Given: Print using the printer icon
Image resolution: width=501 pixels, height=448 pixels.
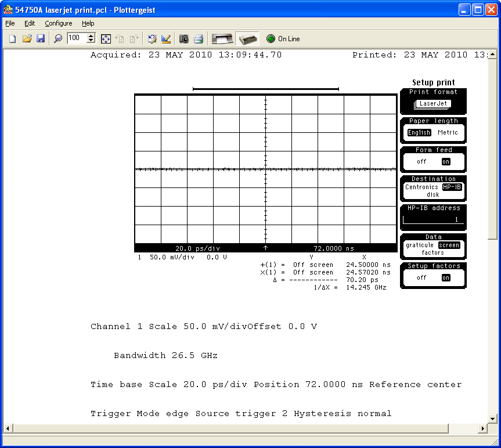Looking at the screenshot, I should 198,38.
